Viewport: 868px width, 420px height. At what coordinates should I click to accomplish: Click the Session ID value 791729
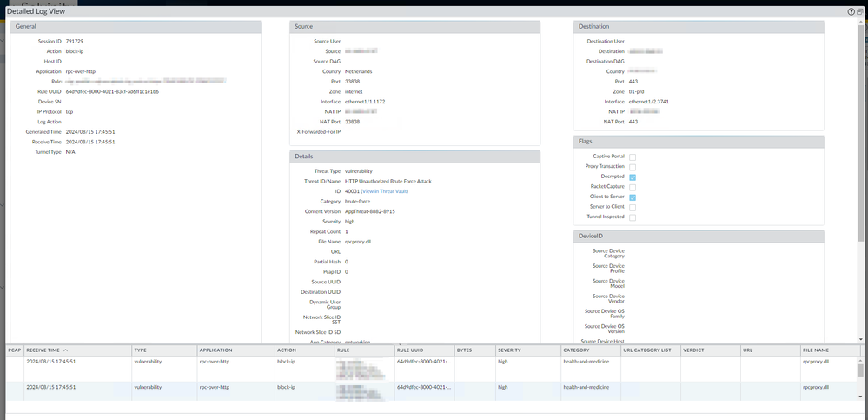point(74,42)
